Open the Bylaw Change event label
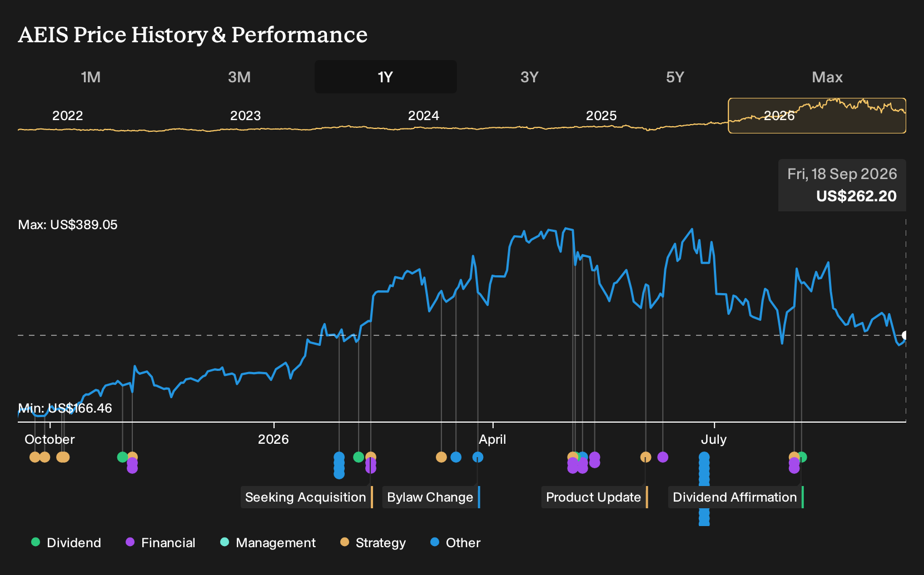The image size is (924, 575). pos(431,497)
